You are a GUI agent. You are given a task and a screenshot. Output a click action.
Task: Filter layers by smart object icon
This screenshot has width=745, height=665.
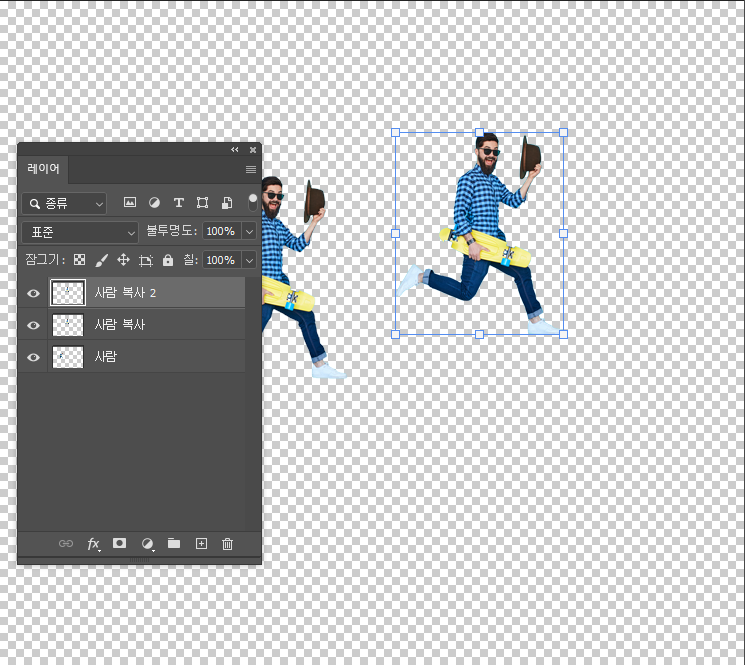click(227, 203)
